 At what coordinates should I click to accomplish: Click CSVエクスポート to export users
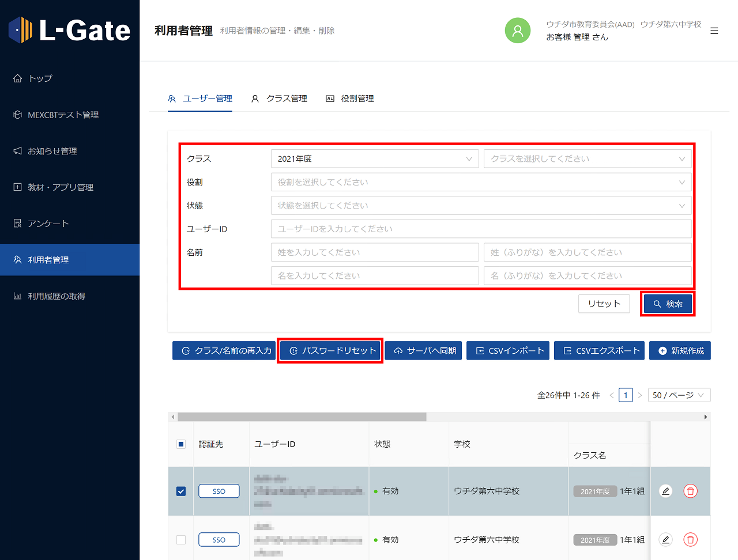[599, 350]
